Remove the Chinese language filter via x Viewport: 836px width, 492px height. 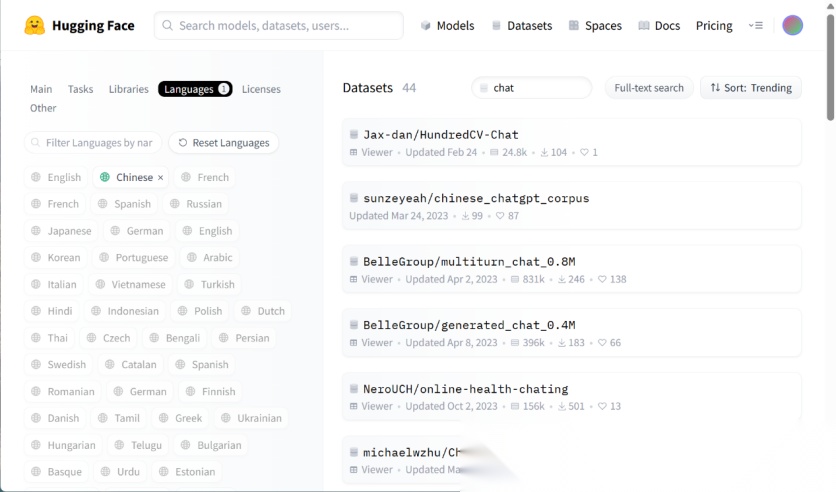point(160,178)
